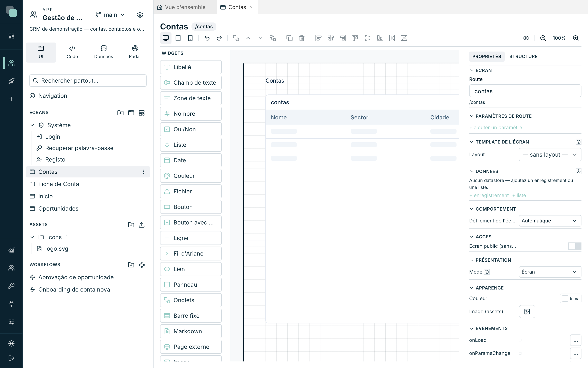Screen dimensions: 588x368
Task: Add new folder in Écrans section
Action: coord(120,113)
